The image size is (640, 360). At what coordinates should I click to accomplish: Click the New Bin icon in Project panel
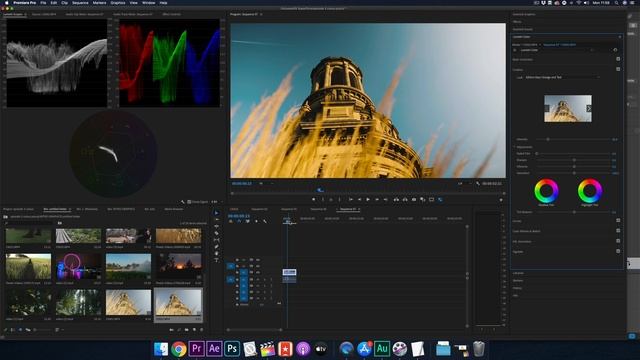tap(187, 330)
